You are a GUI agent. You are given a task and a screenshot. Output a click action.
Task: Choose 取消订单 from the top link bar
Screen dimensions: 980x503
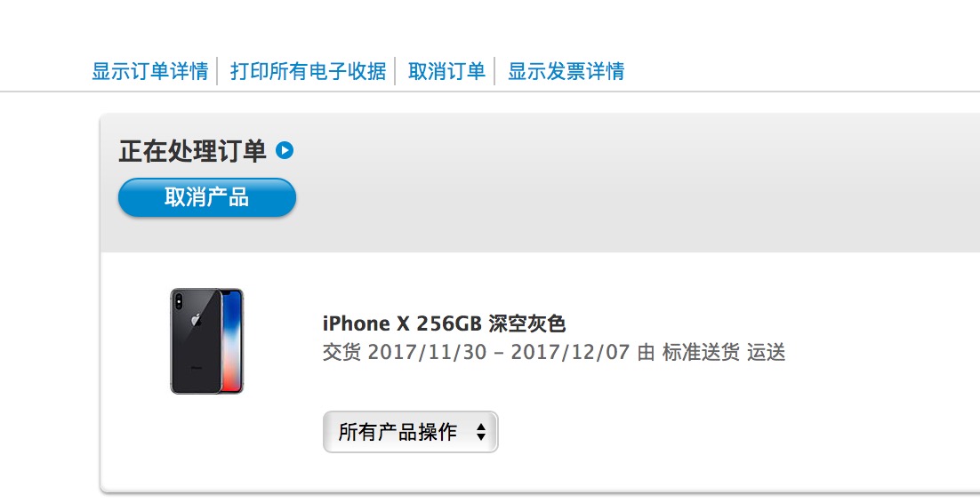[447, 71]
